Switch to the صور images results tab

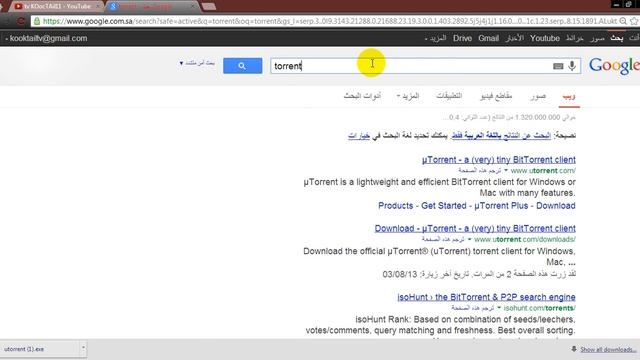pyautogui.click(x=538, y=96)
